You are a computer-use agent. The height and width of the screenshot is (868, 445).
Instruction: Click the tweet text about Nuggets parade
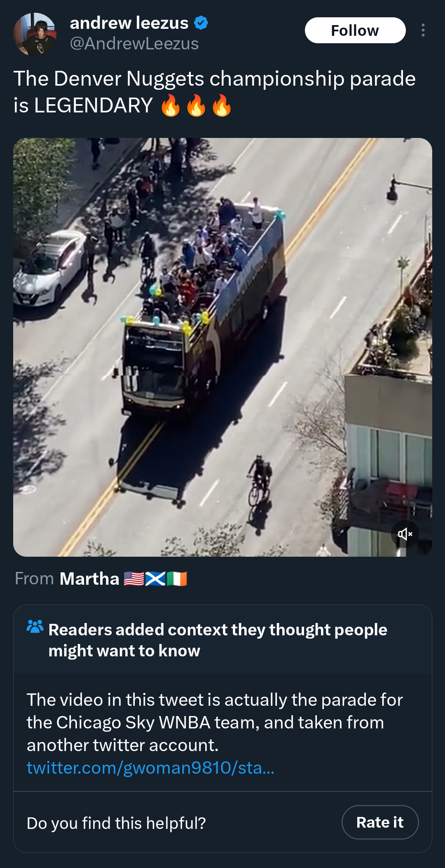215,92
